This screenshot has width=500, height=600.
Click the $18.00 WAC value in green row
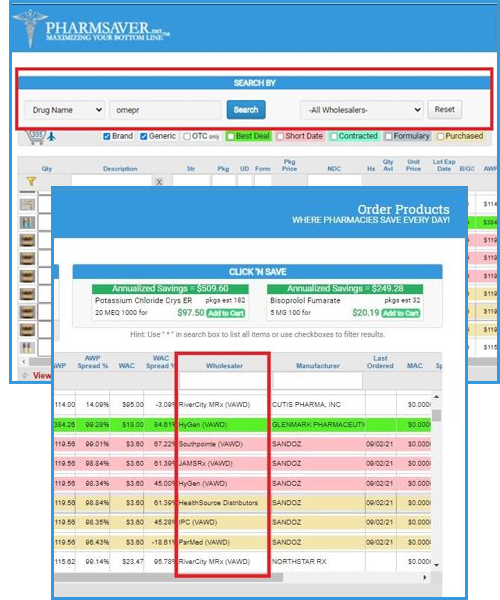(x=133, y=425)
